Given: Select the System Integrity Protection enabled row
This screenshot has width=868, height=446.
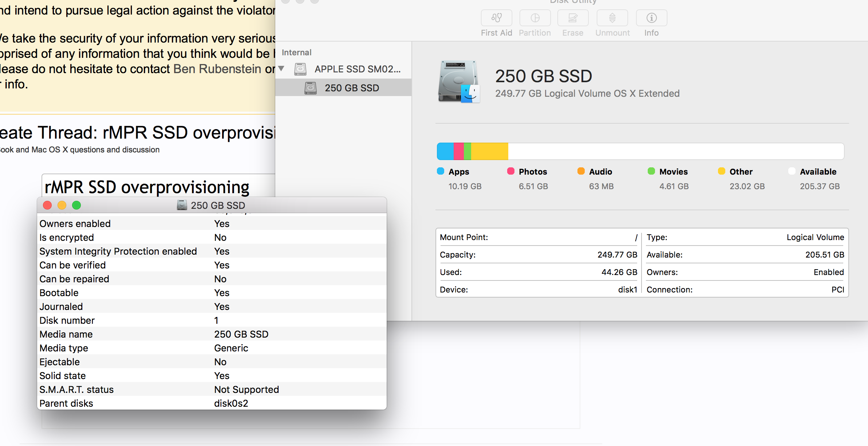Looking at the screenshot, I should pyautogui.click(x=212, y=251).
